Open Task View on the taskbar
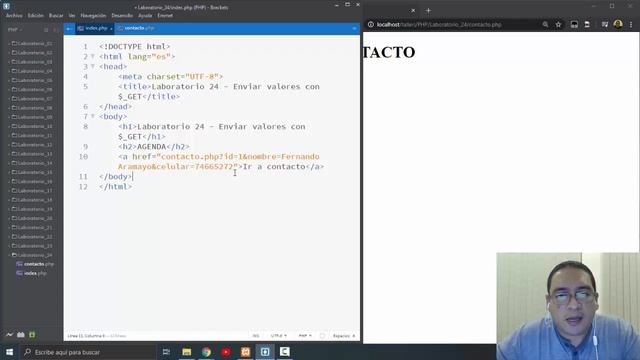640x360 pixels. coord(166,352)
